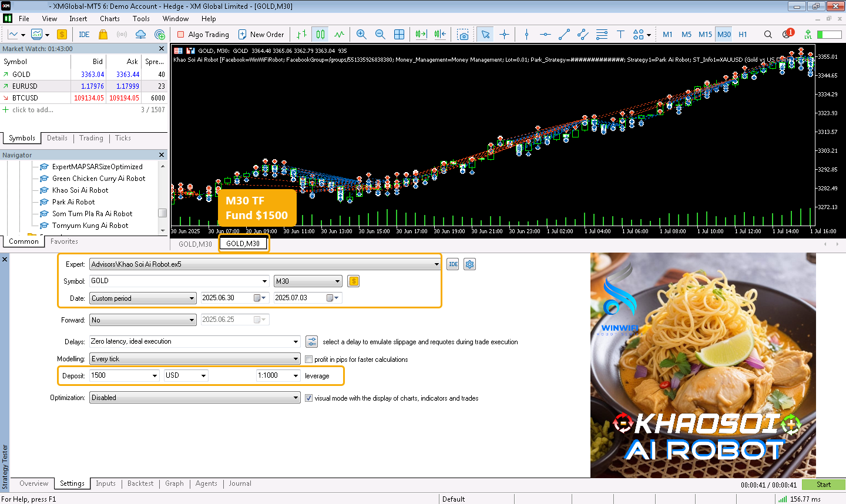Select the Fibonacci retracement tool
Image resolution: width=846 pixels, height=504 pixels.
[x=602, y=35]
